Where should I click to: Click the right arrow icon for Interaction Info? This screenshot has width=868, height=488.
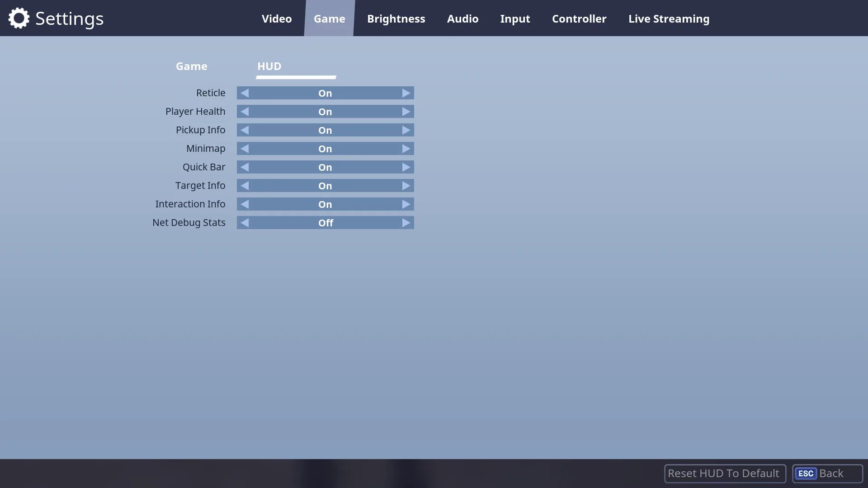[x=406, y=204]
